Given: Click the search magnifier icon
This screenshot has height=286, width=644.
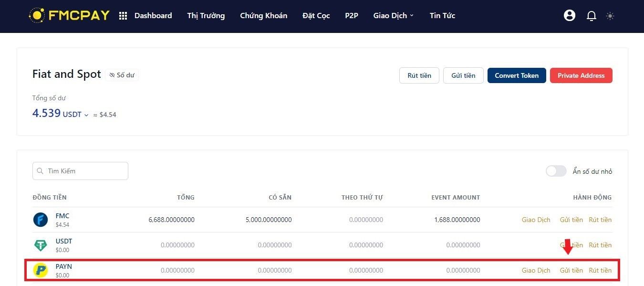Looking at the screenshot, I should pyautogui.click(x=41, y=171).
